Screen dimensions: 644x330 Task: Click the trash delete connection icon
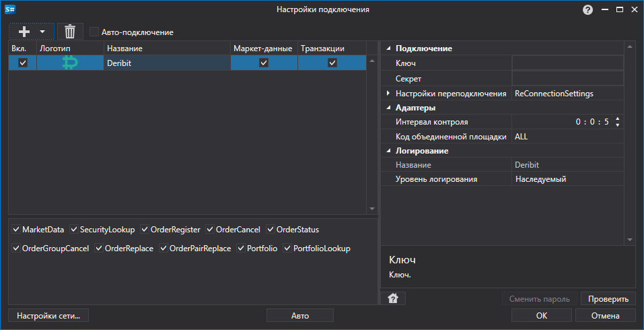click(x=70, y=32)
